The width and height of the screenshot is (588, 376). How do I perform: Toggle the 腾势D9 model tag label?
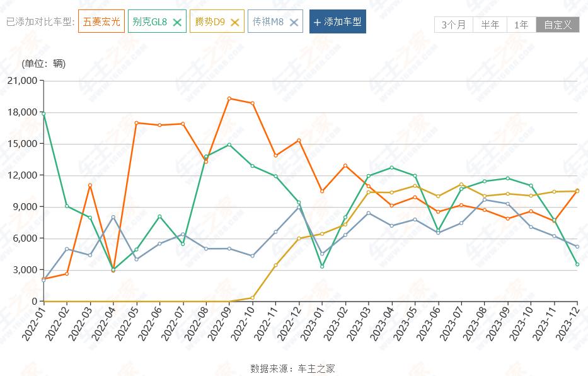pyautogui.click(x=210, y=21)
